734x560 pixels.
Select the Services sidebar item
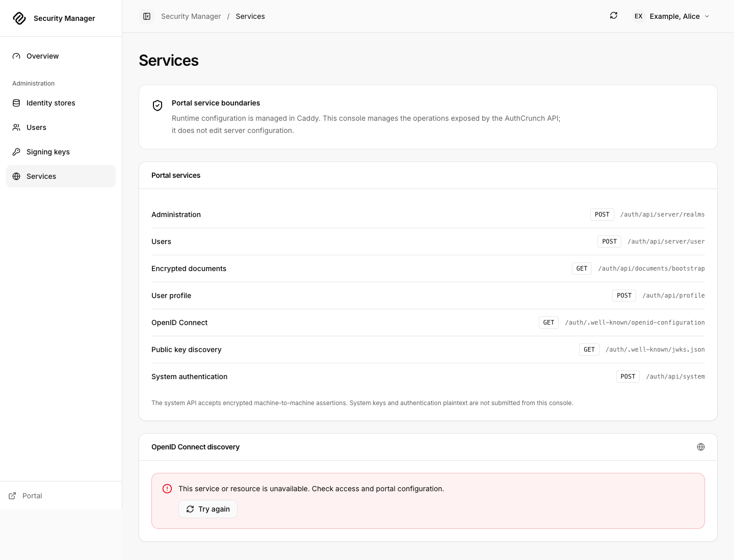pyautogui.click(x=61, y=176)
